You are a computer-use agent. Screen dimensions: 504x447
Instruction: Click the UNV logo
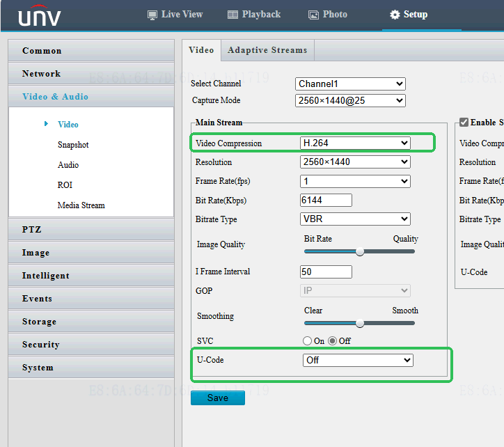[39, 15]
